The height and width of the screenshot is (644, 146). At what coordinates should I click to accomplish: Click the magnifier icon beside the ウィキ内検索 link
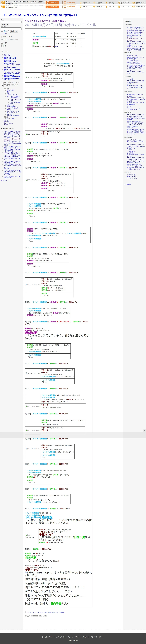pos(25,612)
